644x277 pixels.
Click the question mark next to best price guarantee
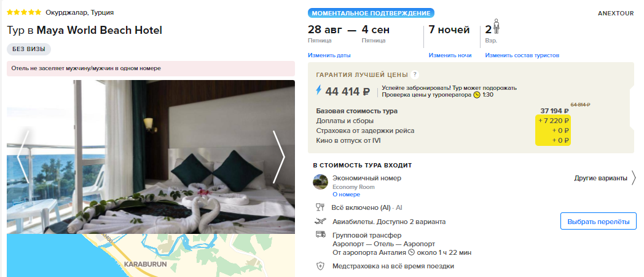pyautogui.click(x=415, y=74)
